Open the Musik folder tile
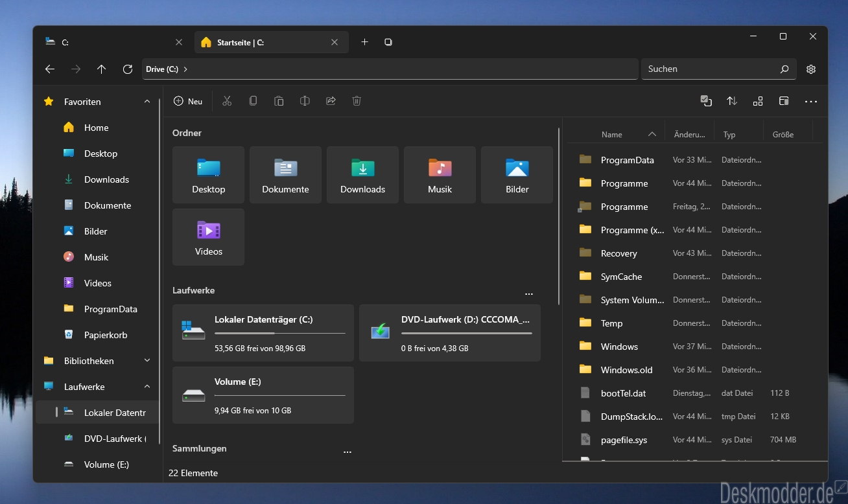 coord(440,175)
